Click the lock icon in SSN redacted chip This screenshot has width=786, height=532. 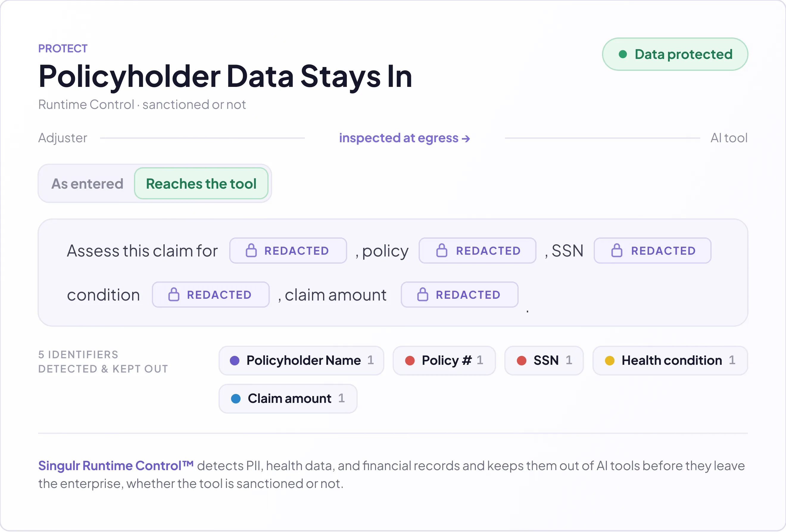pyautogui.click(x=617, y=251)
